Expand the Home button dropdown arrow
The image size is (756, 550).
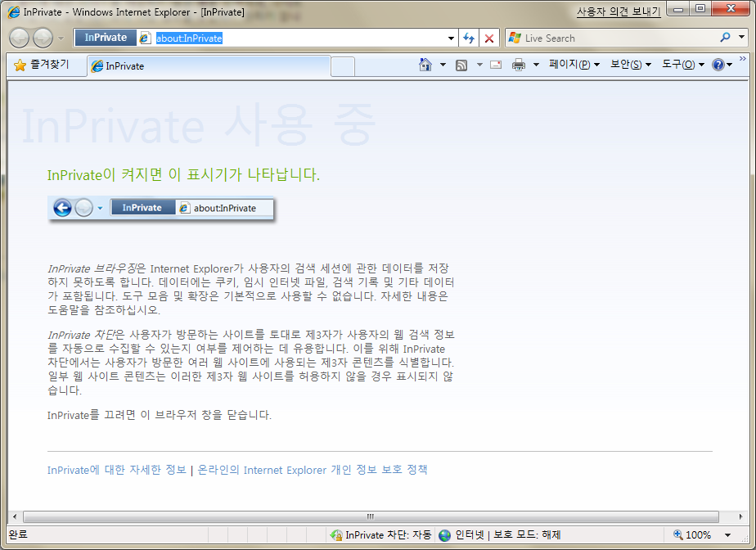[x=443, y=65]
